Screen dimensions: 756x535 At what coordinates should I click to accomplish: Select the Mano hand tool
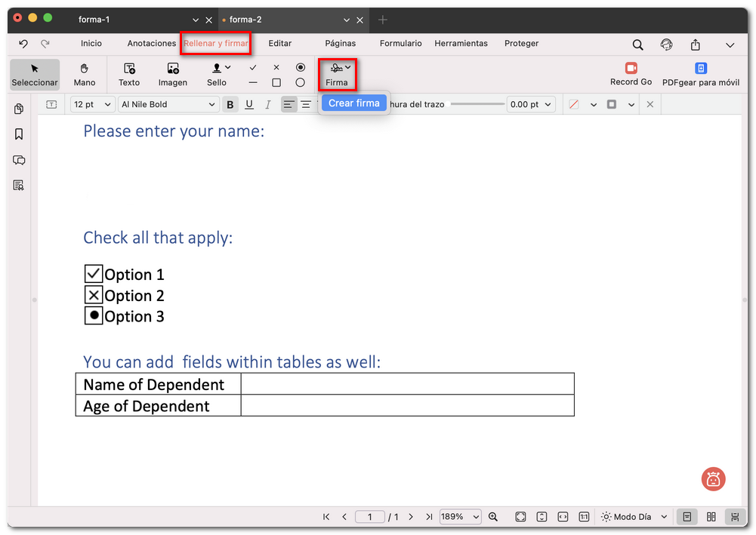coord(85,74)
